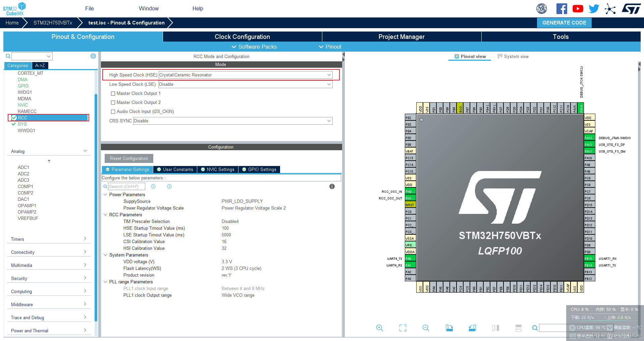Click the parameter search field
This screenshot has width=644, height=341.
pos(126,186)
